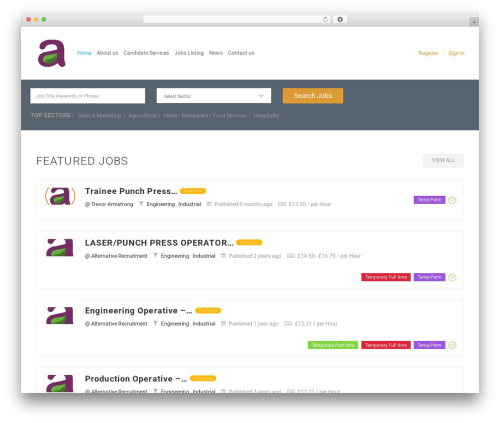500x423 pixels.
Task: Click Industrial sector on Trainee Punch Press job
Action: [x=189, y=204]
